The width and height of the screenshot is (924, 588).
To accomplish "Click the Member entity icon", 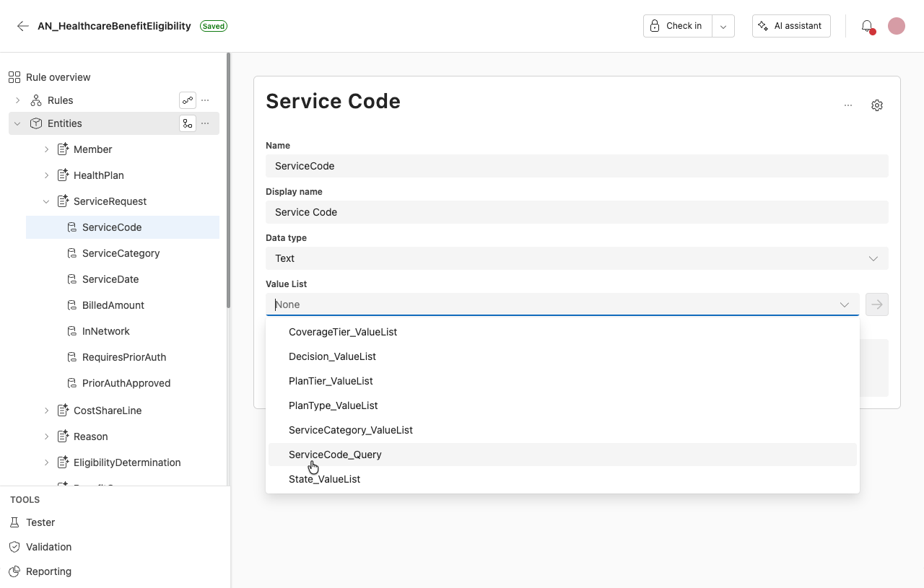I will point(63,149).
